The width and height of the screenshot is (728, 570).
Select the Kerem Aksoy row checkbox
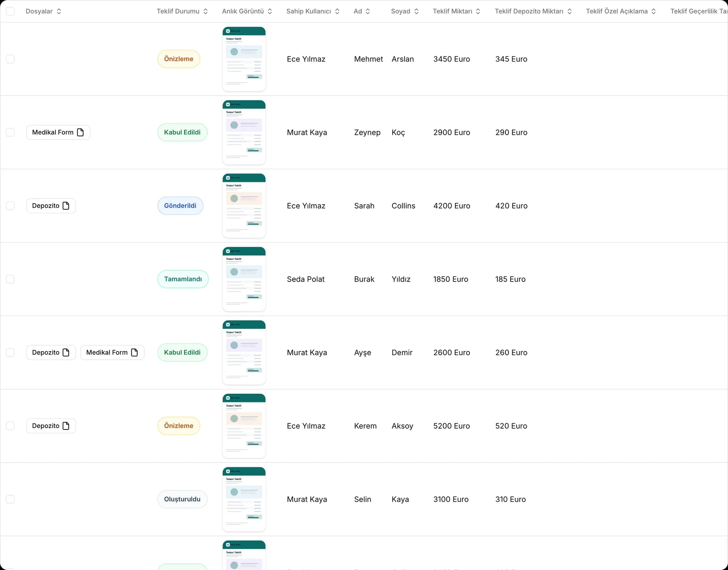coord(10,426)
